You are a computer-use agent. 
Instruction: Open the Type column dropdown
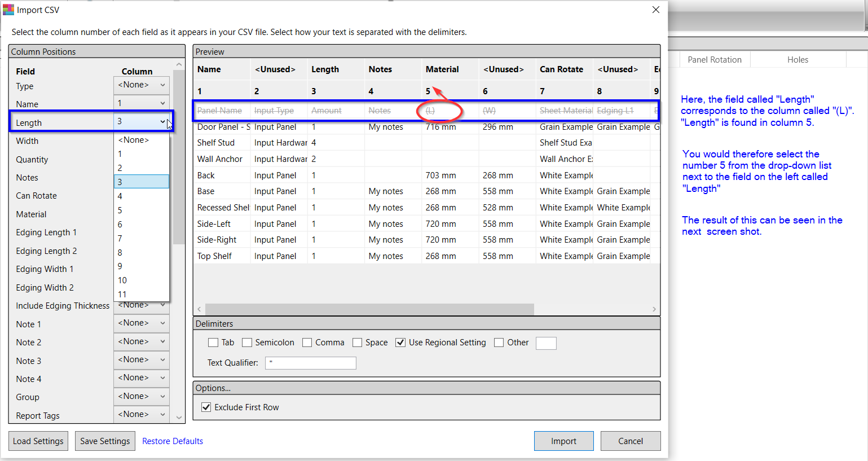(x=141, y=85)
